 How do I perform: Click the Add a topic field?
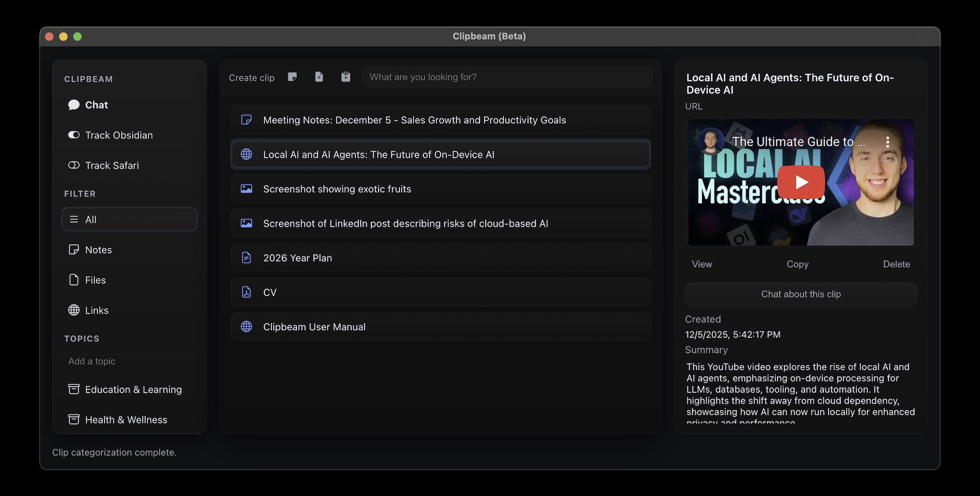tap(92, 361)
